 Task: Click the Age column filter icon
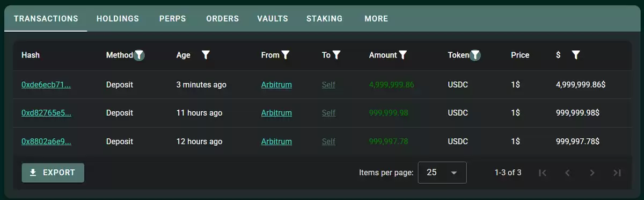(206, 55)
